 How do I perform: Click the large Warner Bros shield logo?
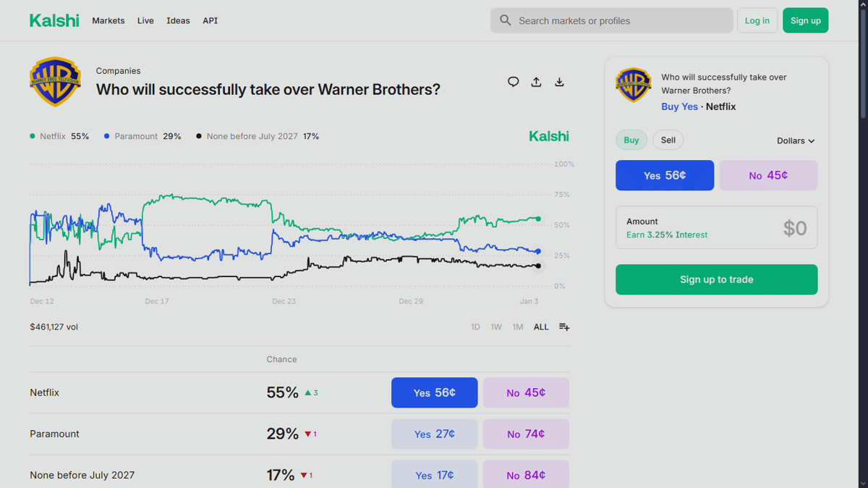pyautogui.click(x=55, y=81)
